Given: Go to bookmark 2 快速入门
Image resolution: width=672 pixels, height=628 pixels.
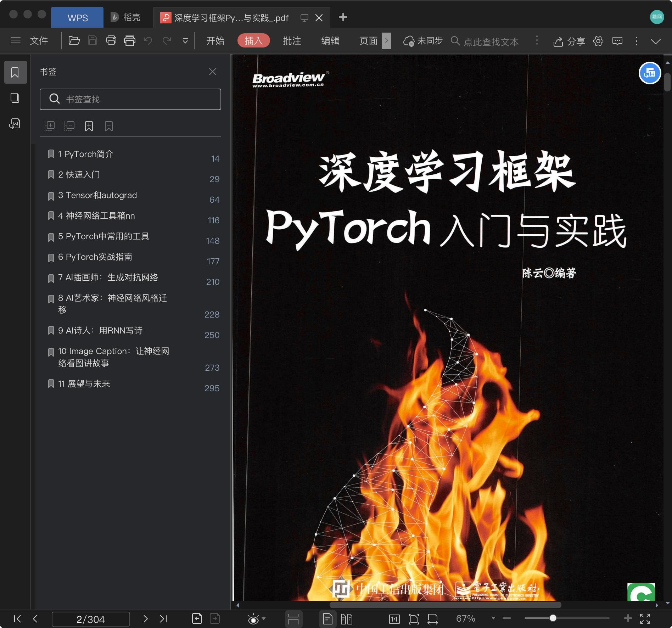Looking at the screenshot, I should (79, 175).
